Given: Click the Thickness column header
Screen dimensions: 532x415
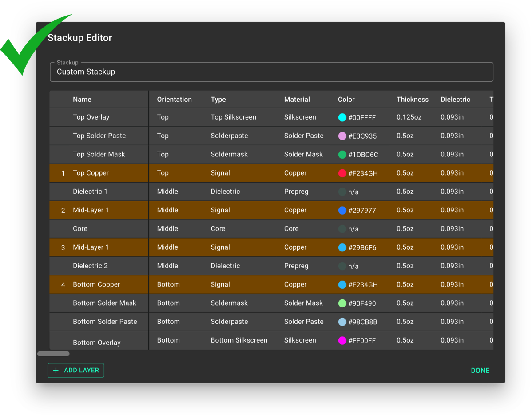Looking at the screenshot, I should click(x=412, y=100).
